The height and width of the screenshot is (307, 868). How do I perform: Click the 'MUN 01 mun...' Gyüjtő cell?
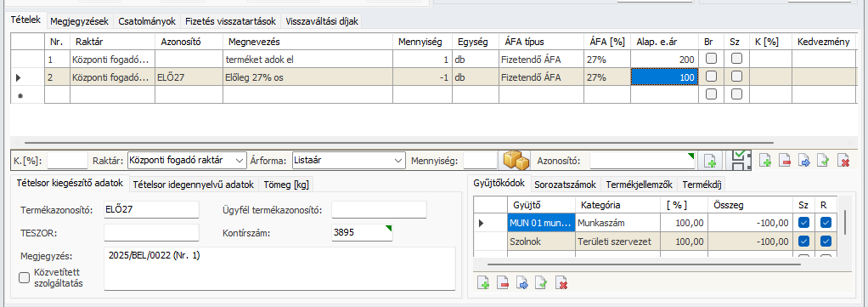(x=541, y=223)
